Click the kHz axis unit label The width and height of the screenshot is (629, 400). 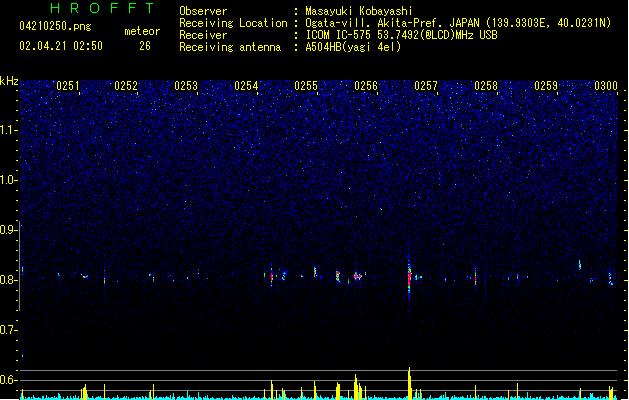click(9, 81)
